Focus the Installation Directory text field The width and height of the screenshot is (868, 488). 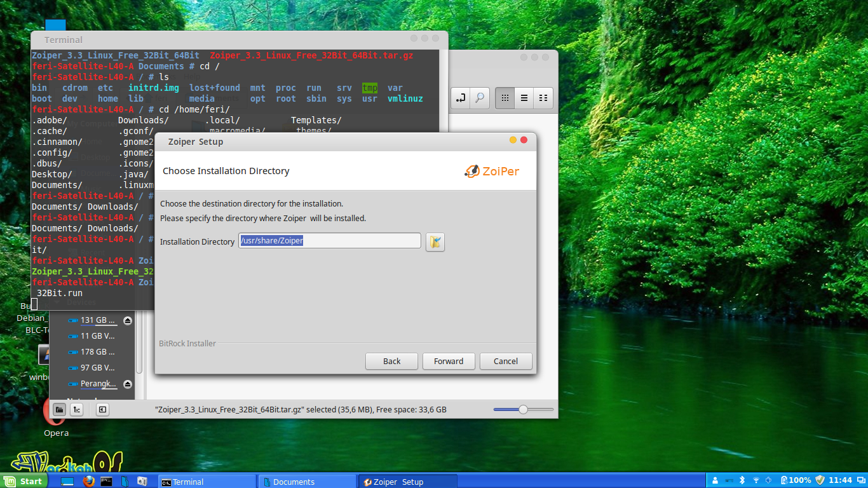(x=330, y=241)
